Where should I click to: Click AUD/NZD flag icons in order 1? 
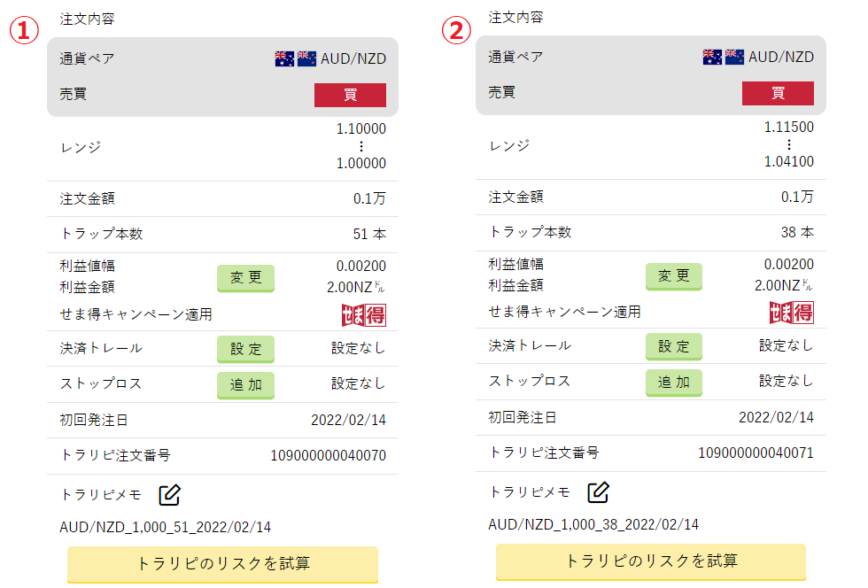pyautogui.click(x=296, y=58)
